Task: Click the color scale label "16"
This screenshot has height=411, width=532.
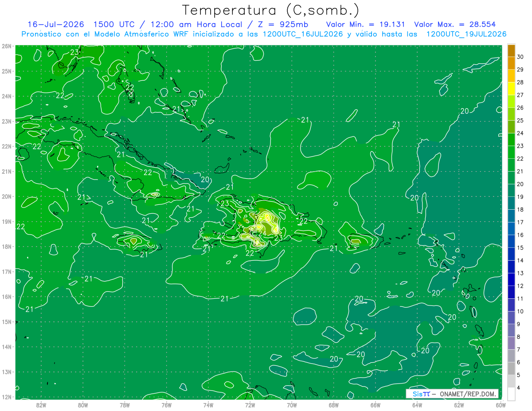Action: [520, 235]
